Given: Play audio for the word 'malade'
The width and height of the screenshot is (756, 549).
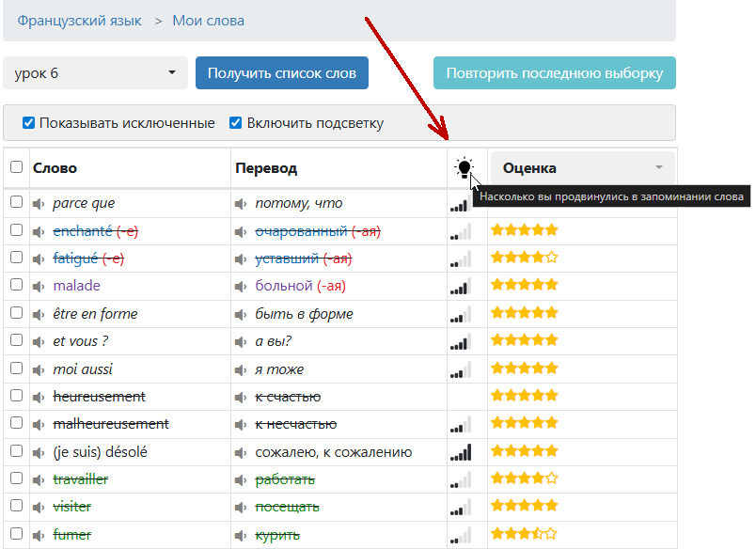Looking at the screenshot, I should [39, 287].
